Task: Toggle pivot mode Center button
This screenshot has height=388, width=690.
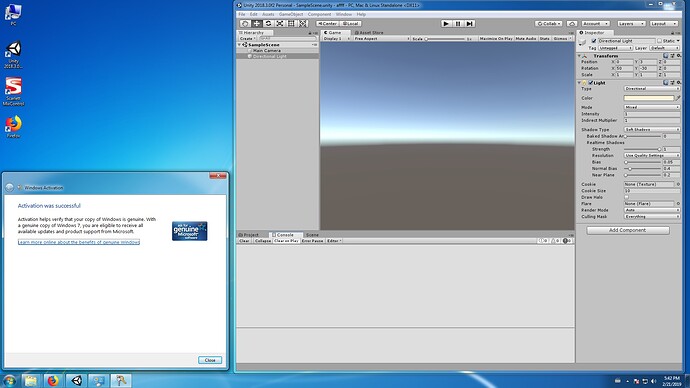Action: (327, 23)
